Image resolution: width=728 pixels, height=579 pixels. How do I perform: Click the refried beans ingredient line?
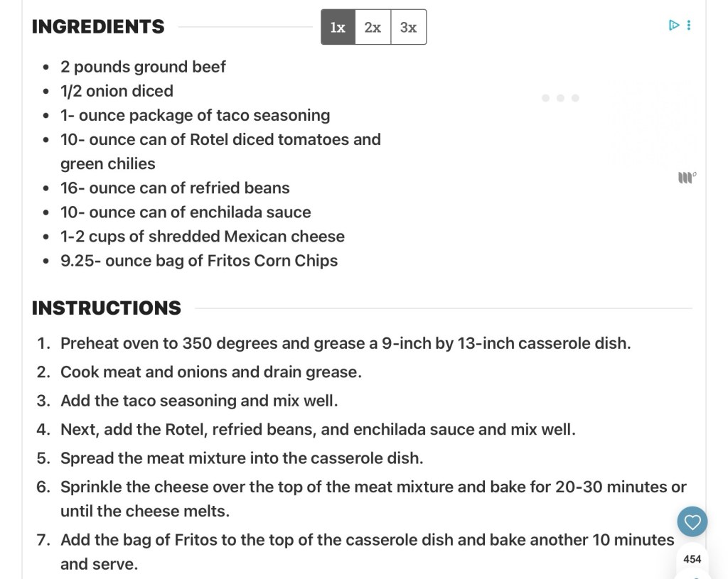click(175, 188)
